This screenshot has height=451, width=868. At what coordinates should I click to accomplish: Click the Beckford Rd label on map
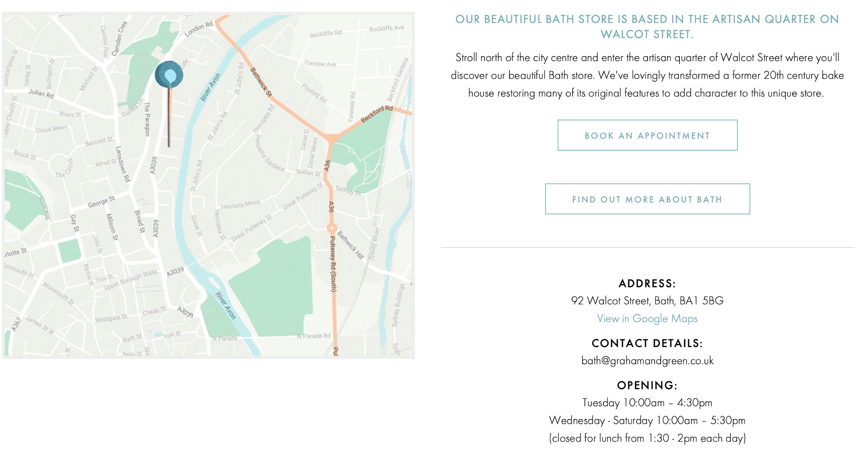[377, 114]
